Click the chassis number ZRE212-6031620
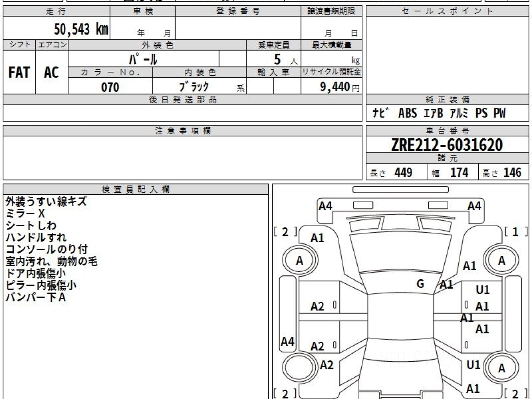 [x=447, y=145]
